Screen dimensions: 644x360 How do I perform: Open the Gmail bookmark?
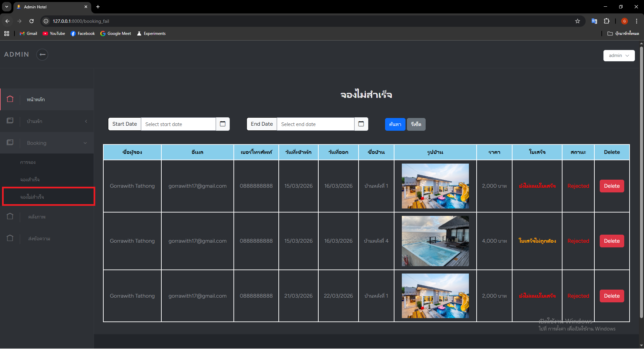29,34
